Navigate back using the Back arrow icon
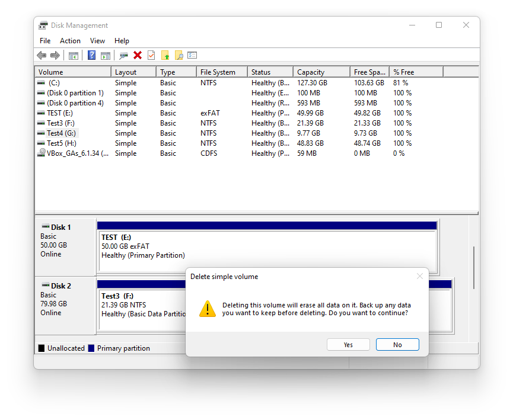The height and width of the screenshot is (420, 513). 41,55
